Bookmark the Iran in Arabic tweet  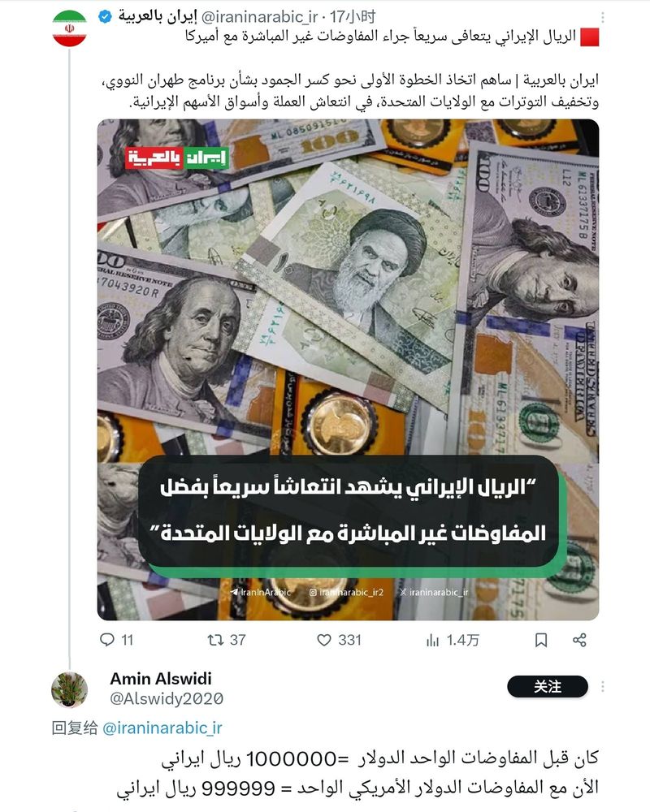click(541, 640)
